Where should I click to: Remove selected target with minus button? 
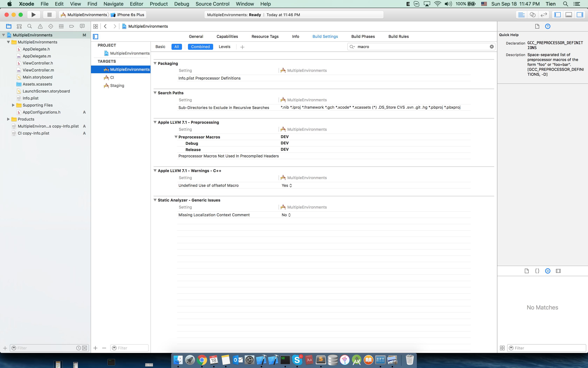[x=104, y=348]
